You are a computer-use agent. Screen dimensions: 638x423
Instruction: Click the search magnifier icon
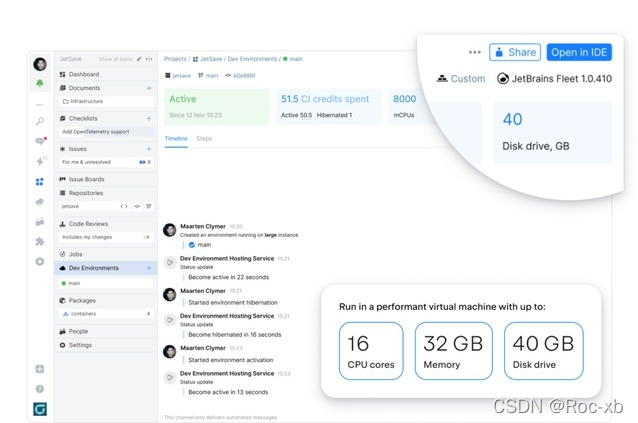[x=40, y=121]
